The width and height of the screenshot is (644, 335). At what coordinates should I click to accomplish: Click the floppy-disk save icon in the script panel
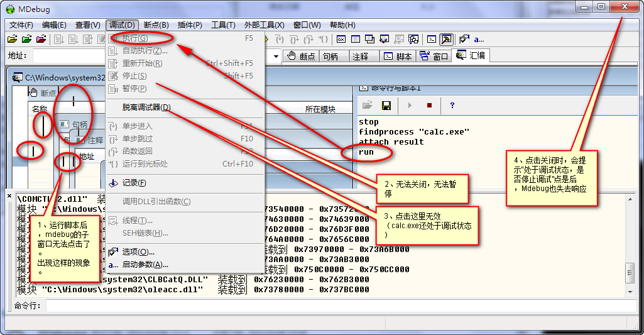tap(386, 106)
